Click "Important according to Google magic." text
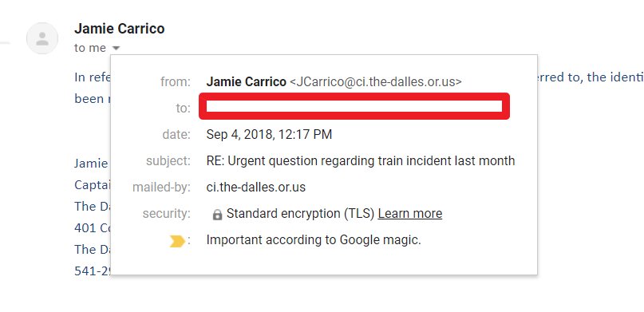 tap(314, 239)
